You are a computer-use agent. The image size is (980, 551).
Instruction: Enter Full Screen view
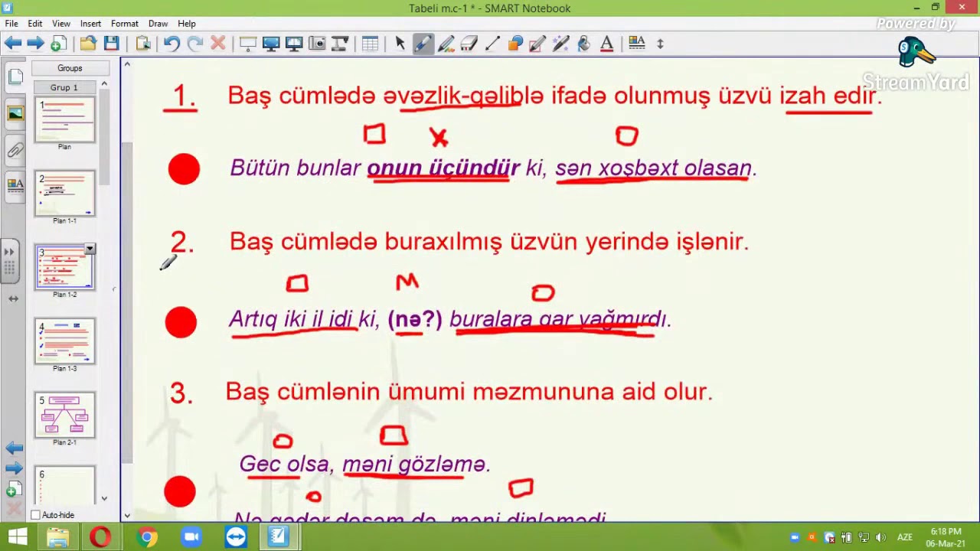coord(270,44)
